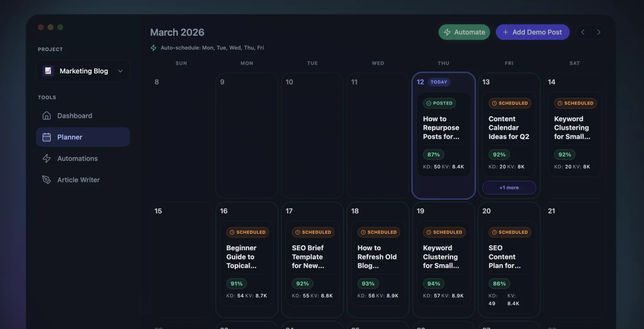Click the checkmark icon on the POSTED badge
This screenshot has width=644, height=329.
pyautogui.click(x=428, y=103)
